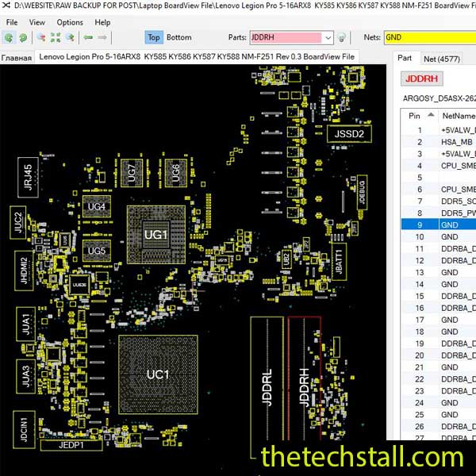Click the light bulb icon beside Parts
Image resolution: width=476 pixels, height=476 pixels.
tap(342, 37)
